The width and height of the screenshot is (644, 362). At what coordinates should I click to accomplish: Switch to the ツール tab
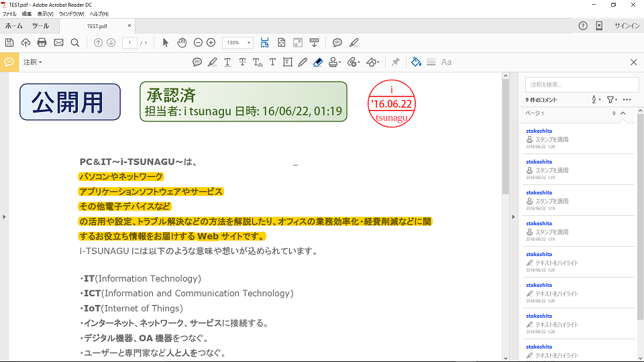click(x=40, y=26)
